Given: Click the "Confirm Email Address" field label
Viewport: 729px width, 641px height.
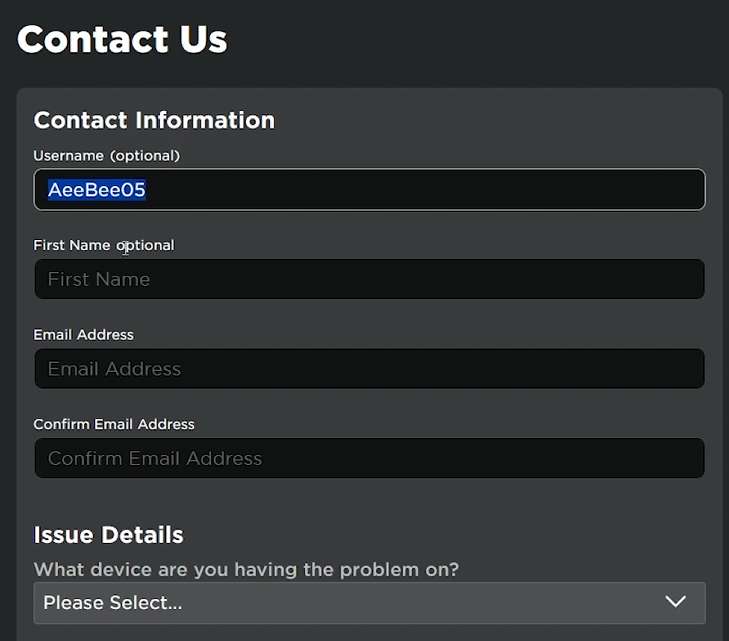Looking at the screenshot, I should [x=114, y=424].
